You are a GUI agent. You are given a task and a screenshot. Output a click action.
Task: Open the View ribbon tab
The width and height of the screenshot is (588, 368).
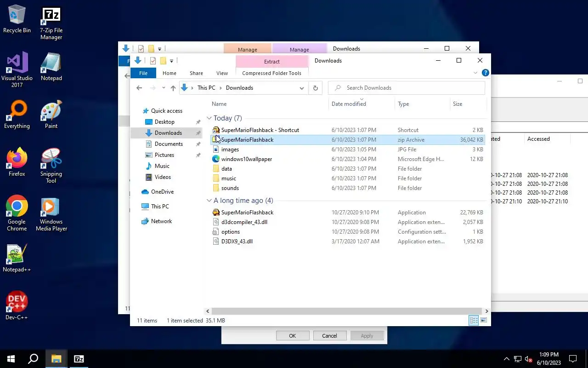222,73
